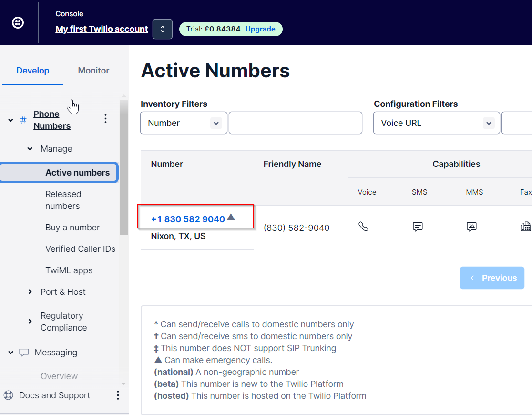Click the inventory filter text field
The height and width of the screenshot is (415, 532).
[295, 123]
